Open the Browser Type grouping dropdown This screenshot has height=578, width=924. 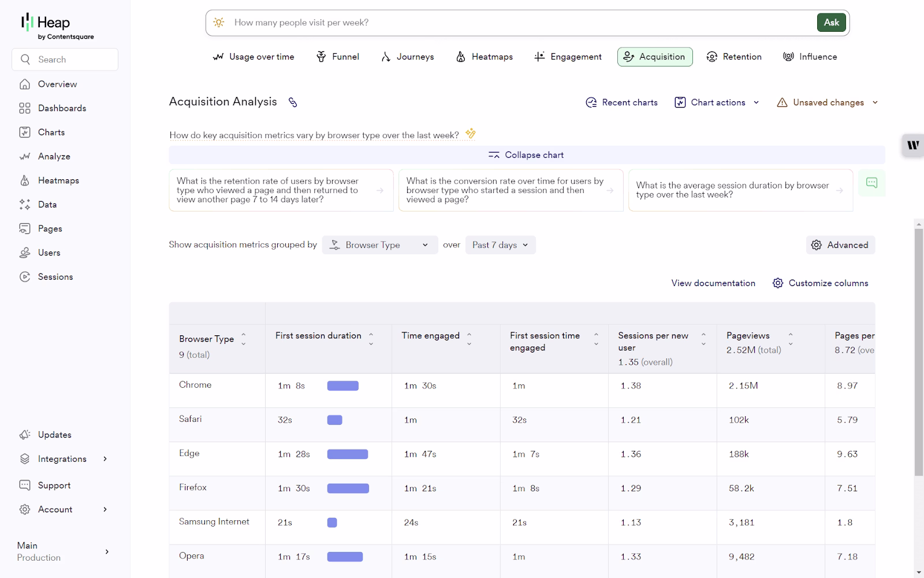[380, 245]
